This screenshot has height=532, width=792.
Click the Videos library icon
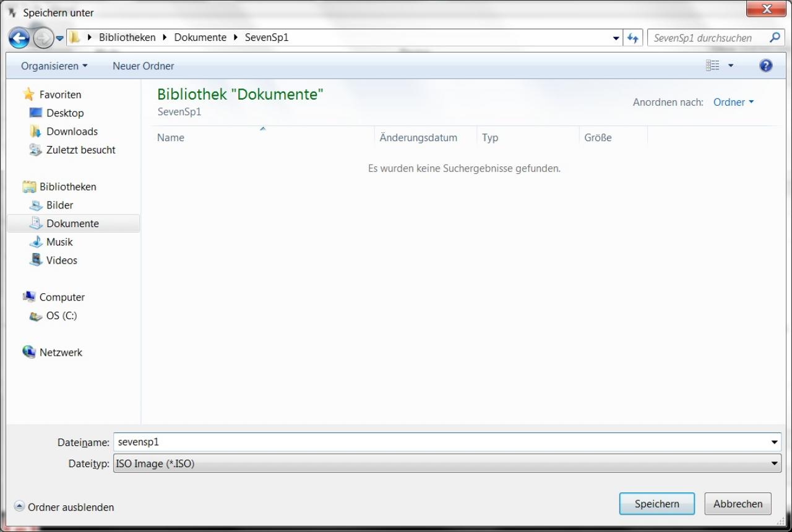(x=36, y=260)
